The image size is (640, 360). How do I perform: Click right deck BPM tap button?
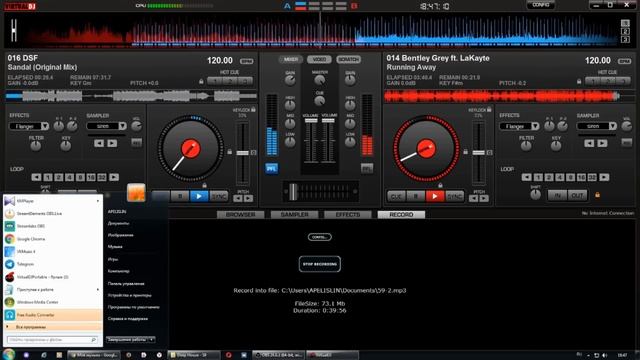[624, 61]
